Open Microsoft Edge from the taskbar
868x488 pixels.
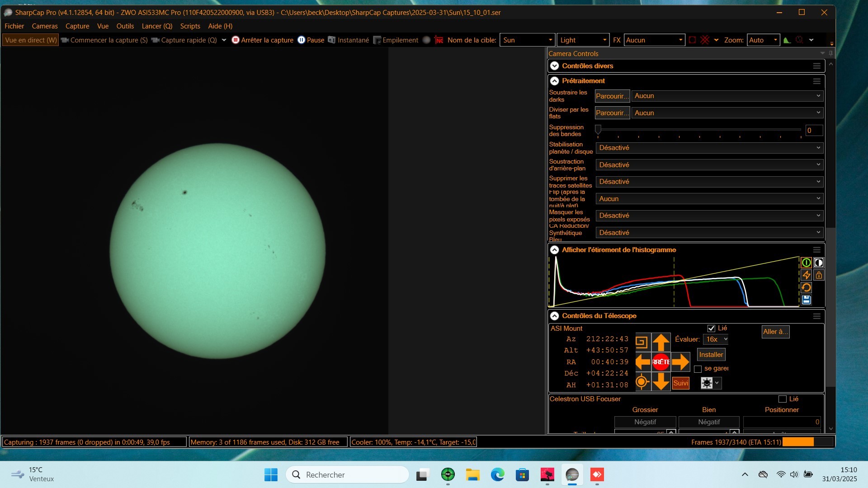pos(497,474)
